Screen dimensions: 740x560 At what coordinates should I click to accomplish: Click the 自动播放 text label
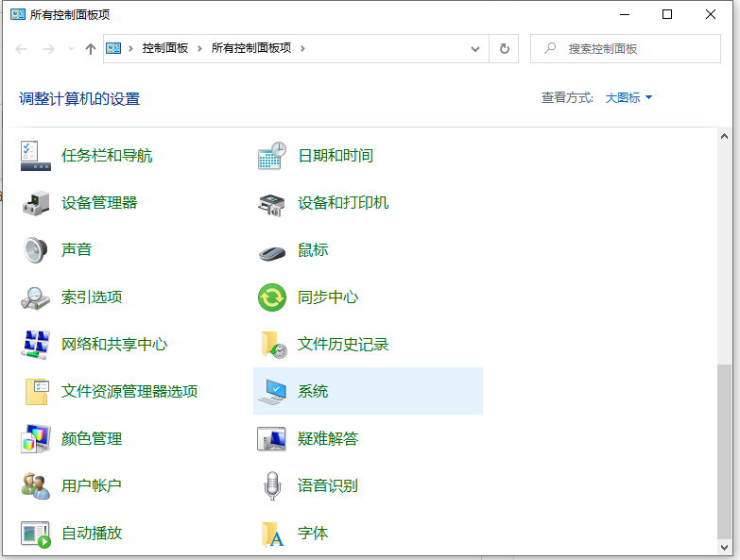[92, 534]
